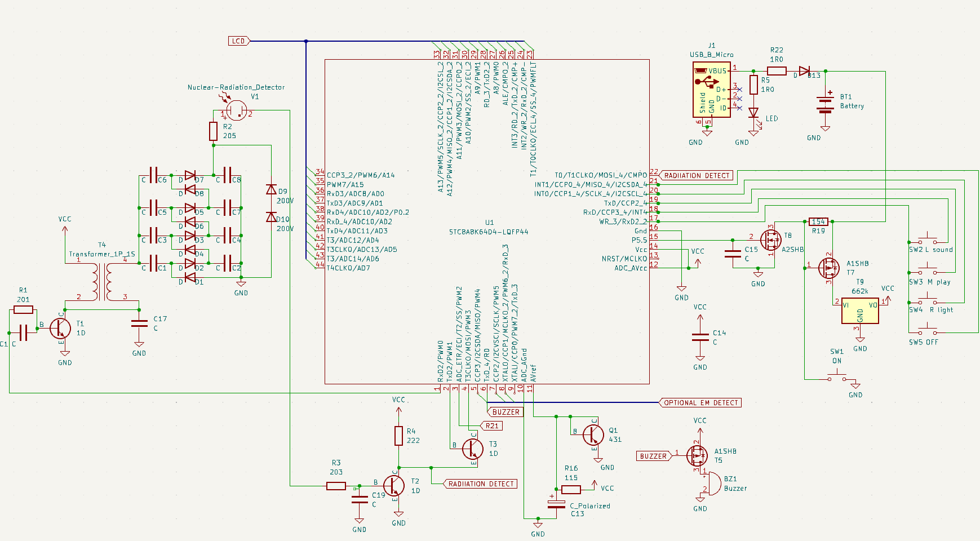Select the Nuclear-Radiation_Detector V1 tube symbol
Viewport: 980px width, 541px height.
click(x=236, y=110)
